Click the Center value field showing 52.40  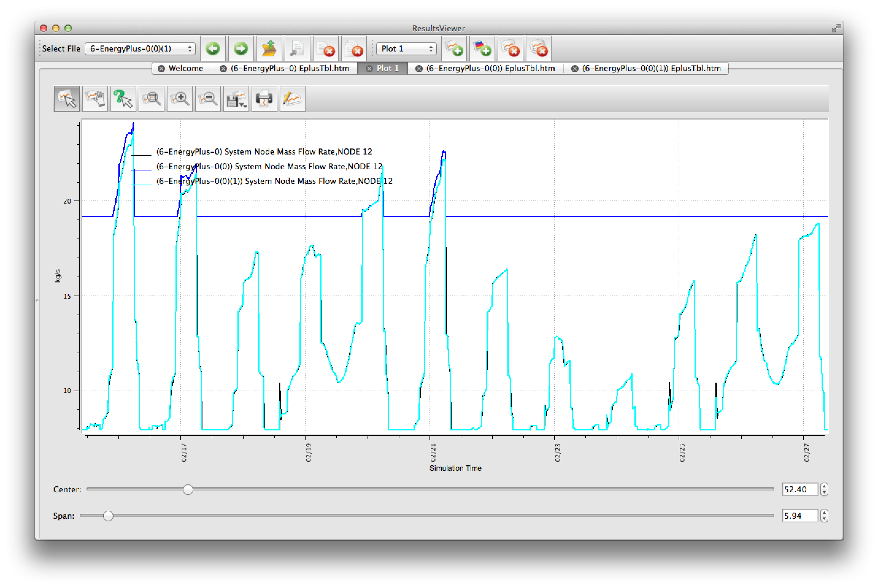pyautogui.click(x=800, y=489)
